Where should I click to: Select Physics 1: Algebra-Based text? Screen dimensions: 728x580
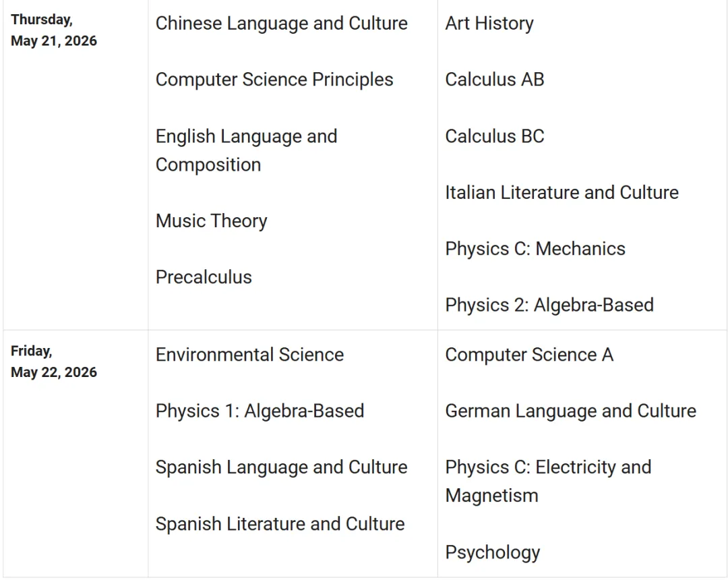(x=260, y=411)
